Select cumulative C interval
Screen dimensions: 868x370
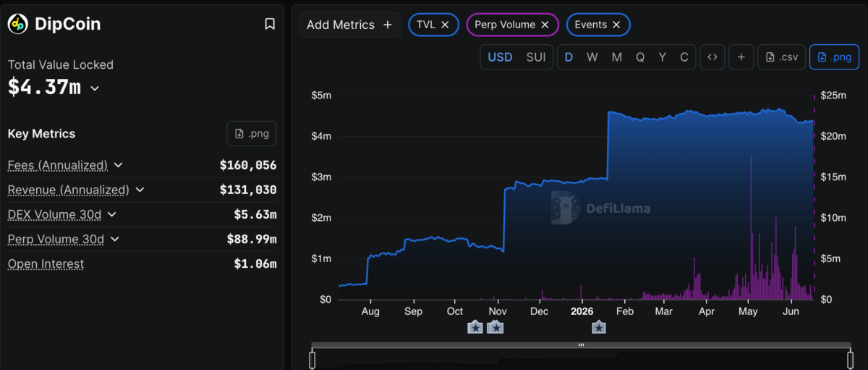[684, 57]
